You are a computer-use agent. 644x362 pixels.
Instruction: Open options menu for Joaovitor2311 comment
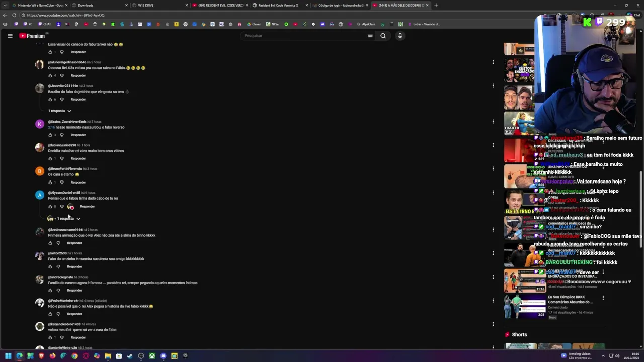[x=493, y=86]
